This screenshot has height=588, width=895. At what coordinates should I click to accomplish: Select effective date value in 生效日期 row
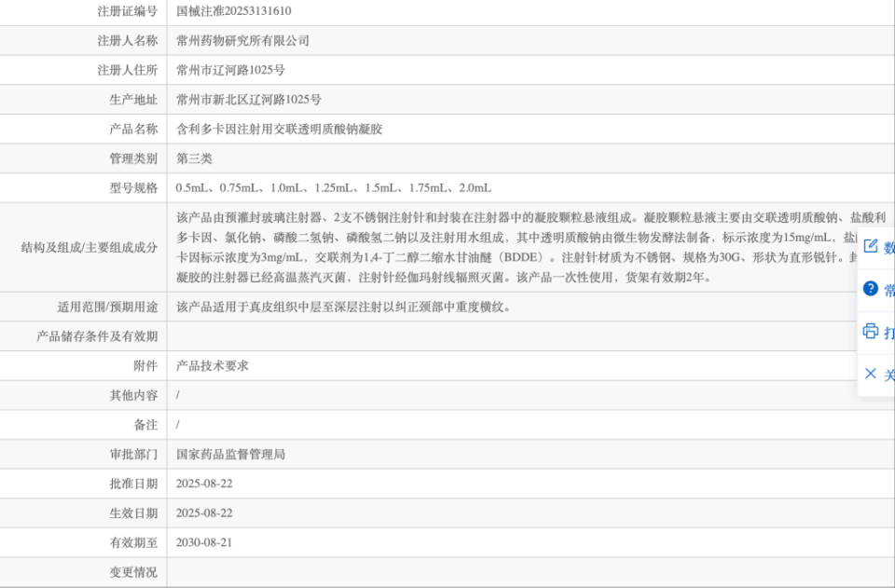[x=204, y=513]
